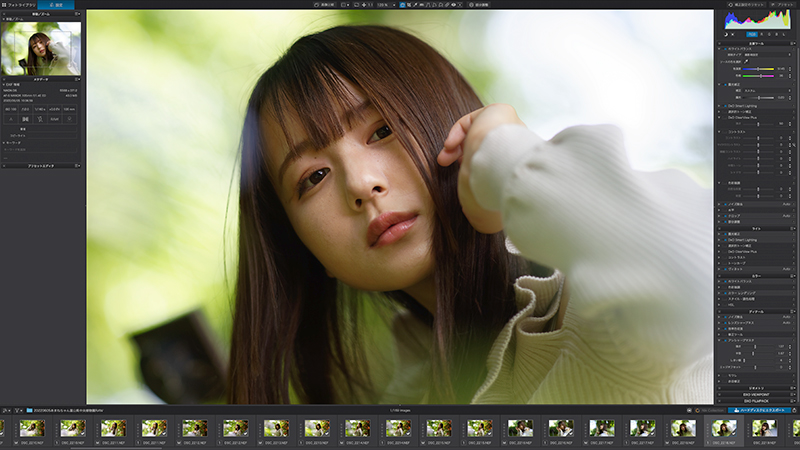Select RGB histogram channel
Viewport: 800px width, 450px height.
click(x=752, y=35)
